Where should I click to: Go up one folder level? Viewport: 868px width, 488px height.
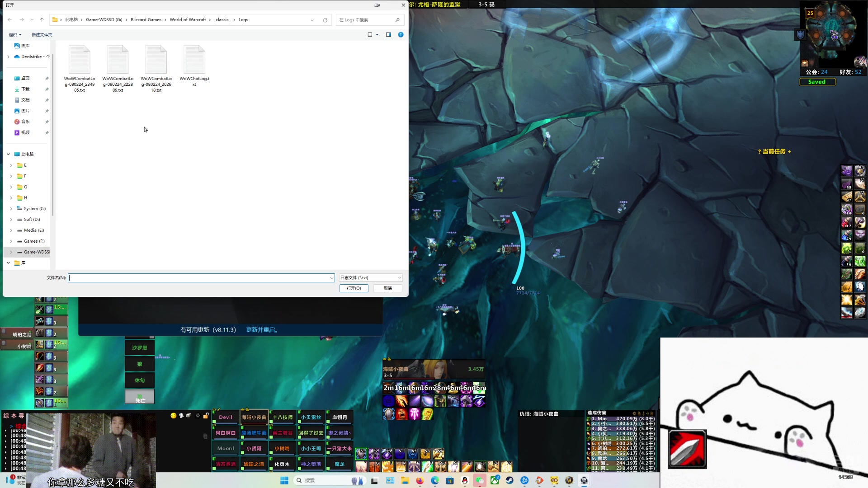point(42,20)
